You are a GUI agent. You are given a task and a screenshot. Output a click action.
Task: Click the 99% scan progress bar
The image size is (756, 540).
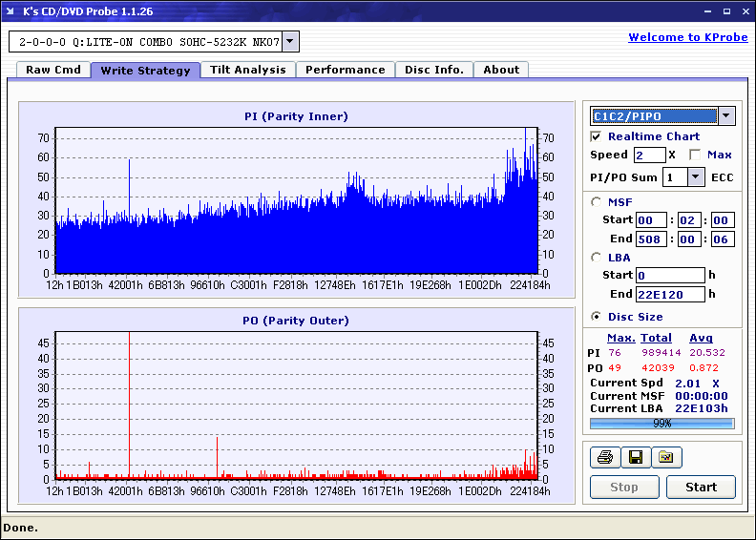(x=661, y=423)
